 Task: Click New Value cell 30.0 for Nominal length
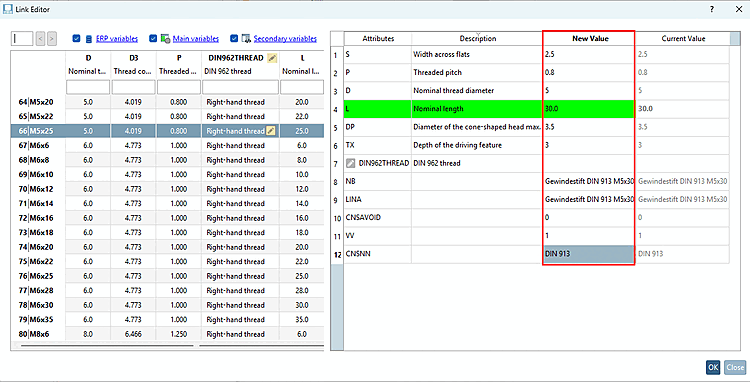pos(589,109)
